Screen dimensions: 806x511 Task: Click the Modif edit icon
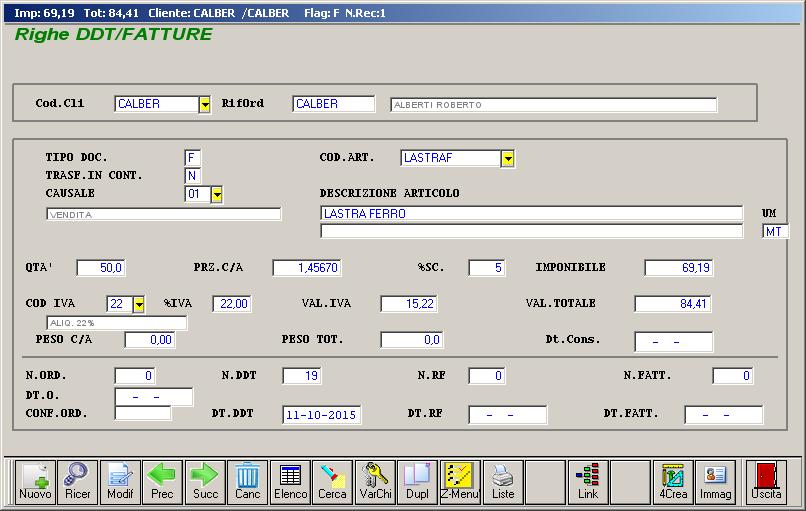pyautogui.click(x=120, y=482)
